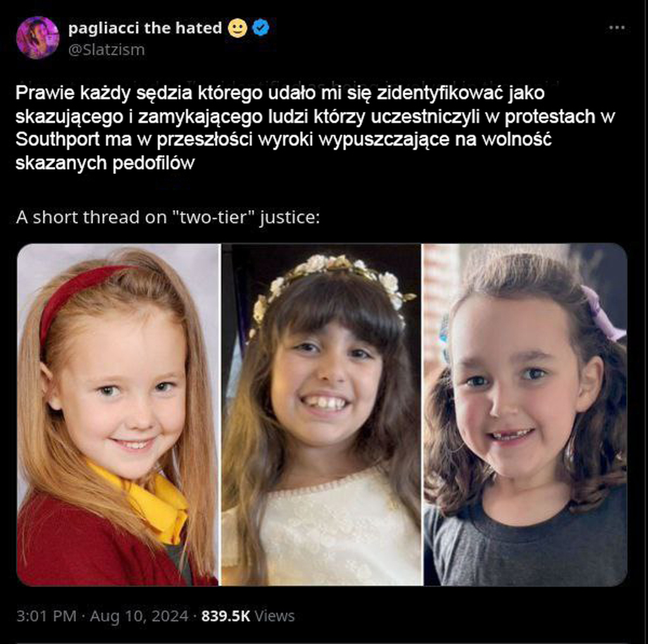Click the first line starting 'Prawie każdy sędzia'
Viewport: 648px width, 644px height.
pos(280,94)
